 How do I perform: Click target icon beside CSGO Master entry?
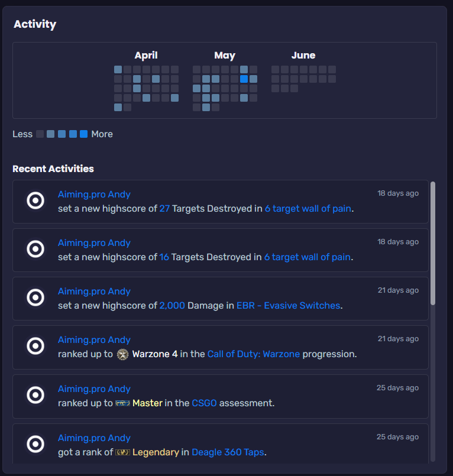click(x=35, y=395)
